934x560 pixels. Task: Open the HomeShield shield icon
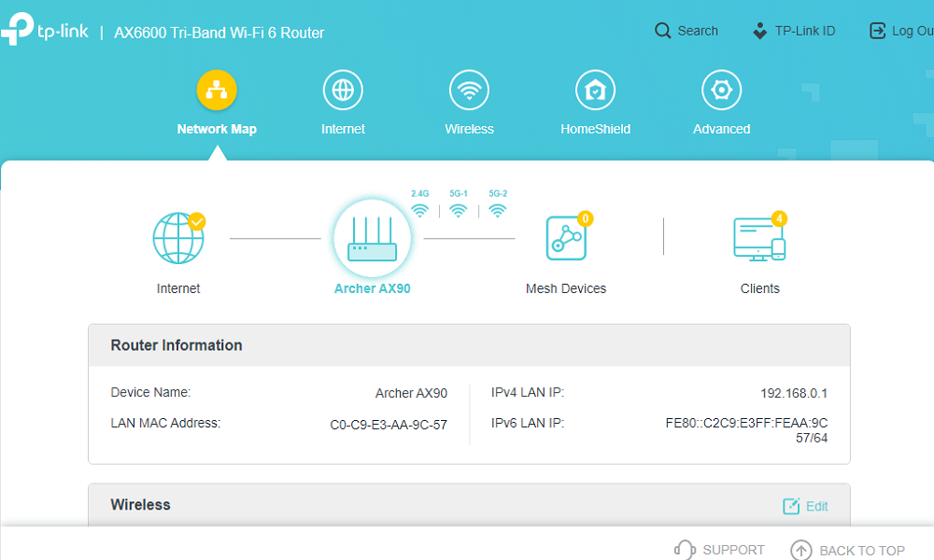click(596, 91)
